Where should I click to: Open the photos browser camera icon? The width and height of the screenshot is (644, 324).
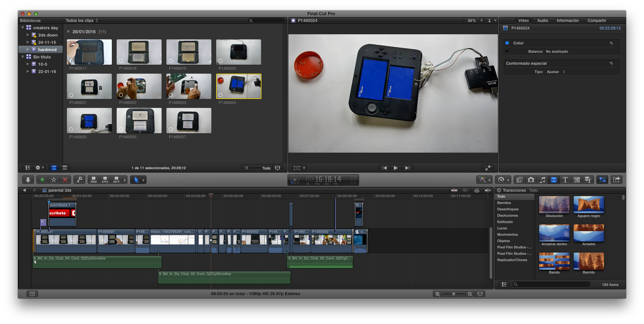coord(531,180)
